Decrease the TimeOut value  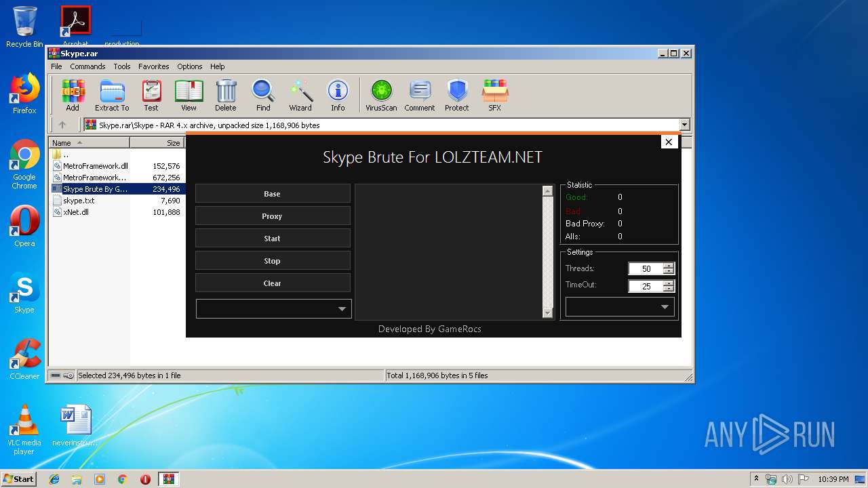click(x=669, y=289)
